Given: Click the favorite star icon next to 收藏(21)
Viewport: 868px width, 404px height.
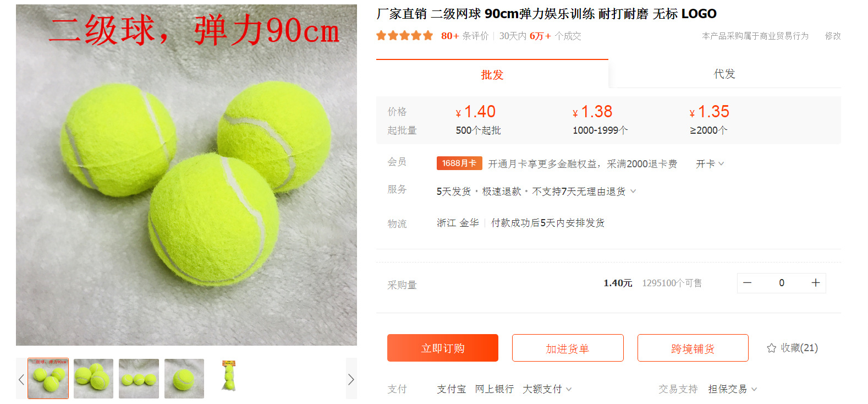Looking at the screenshot, I should 771,348.
